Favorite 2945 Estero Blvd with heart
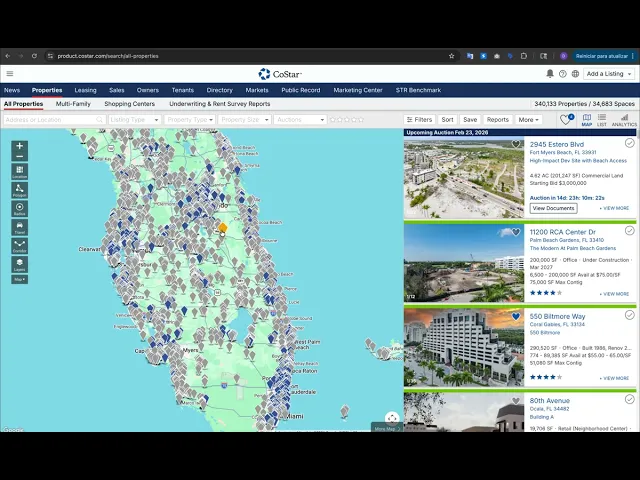 pyautogui.click(x=516, y=144)
